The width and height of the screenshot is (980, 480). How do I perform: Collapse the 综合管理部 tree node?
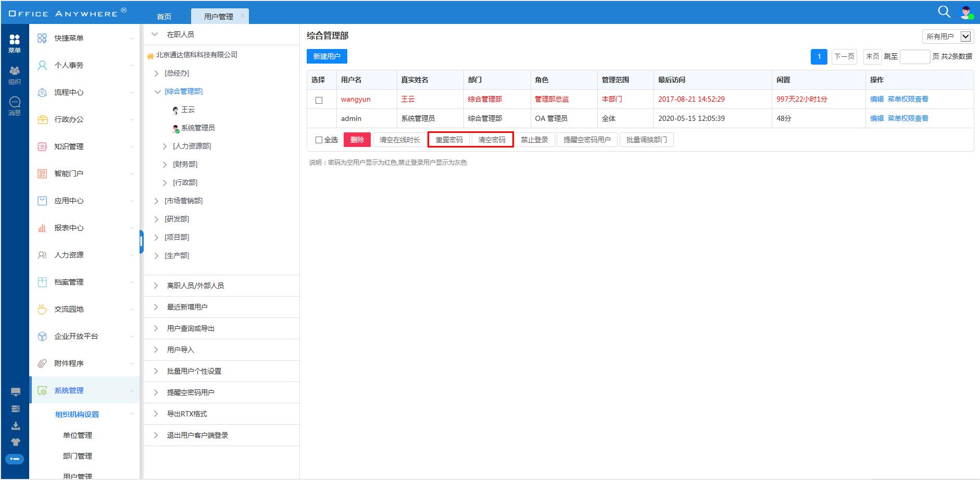point(158,92)
